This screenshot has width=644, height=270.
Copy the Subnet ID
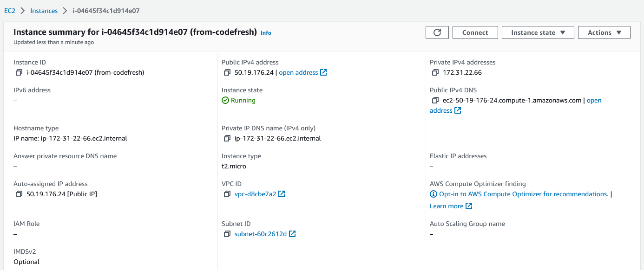227,234
